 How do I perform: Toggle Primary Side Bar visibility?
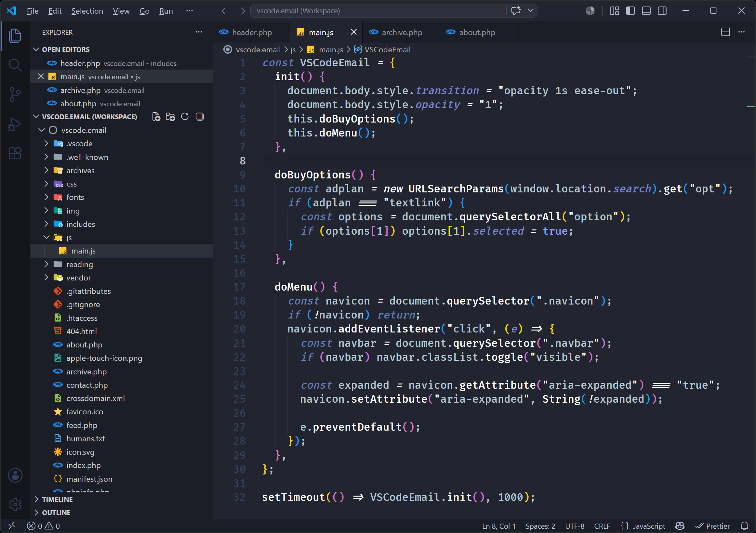[630, 11]
